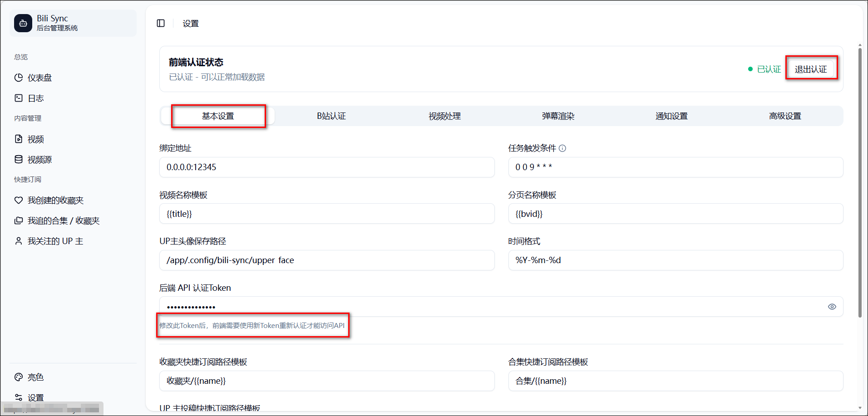Switch to the 视频处理 tab
The height and width of the screenshot is (416, 868).
tap(444, 116)
